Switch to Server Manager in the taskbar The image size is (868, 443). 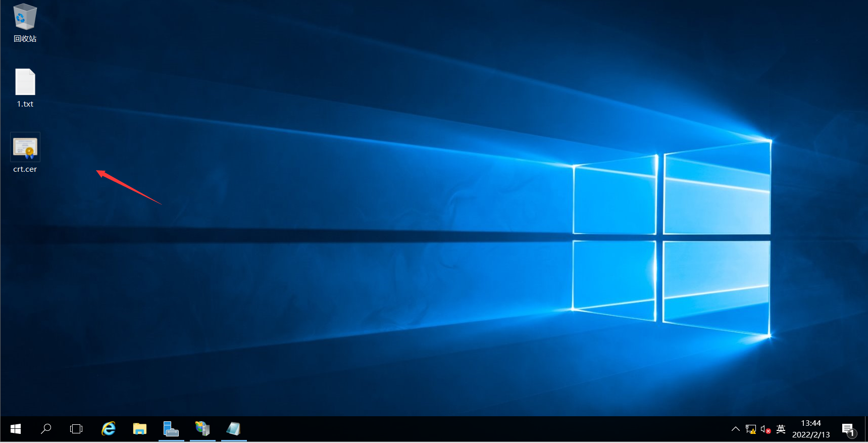(x=171, y=429)
